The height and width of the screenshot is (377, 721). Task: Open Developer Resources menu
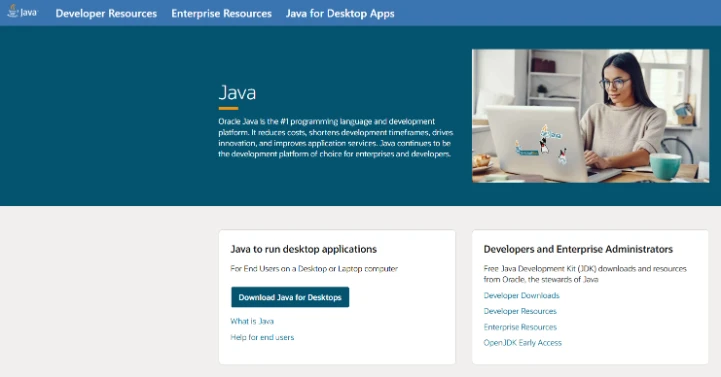click(106, 14)
